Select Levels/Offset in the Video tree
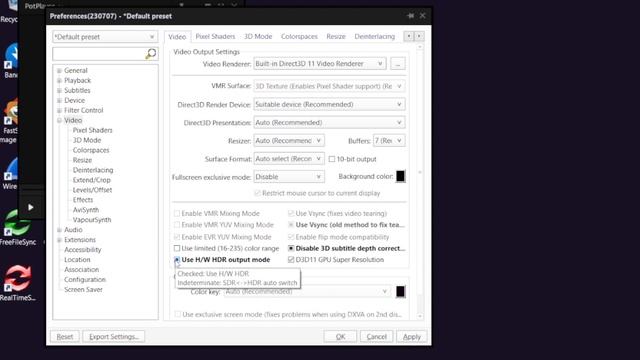Image resolution: width=640 pixels, height=360 pixels. click(x=92, y=190)
